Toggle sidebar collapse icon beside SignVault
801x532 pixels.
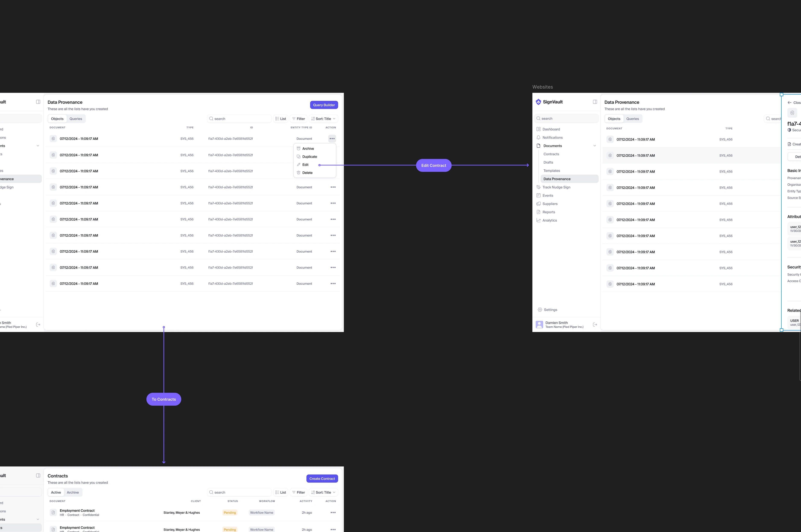point(595,102)
